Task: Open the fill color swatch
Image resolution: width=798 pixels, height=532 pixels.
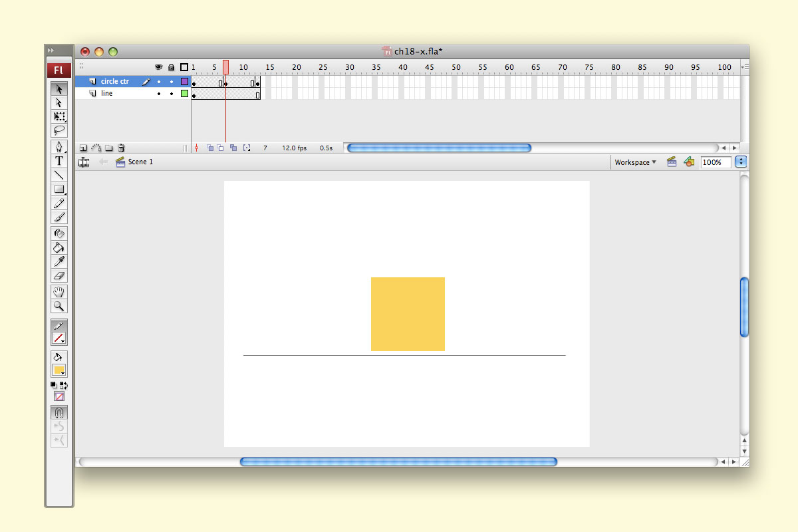Action: [x=59, y=370]
